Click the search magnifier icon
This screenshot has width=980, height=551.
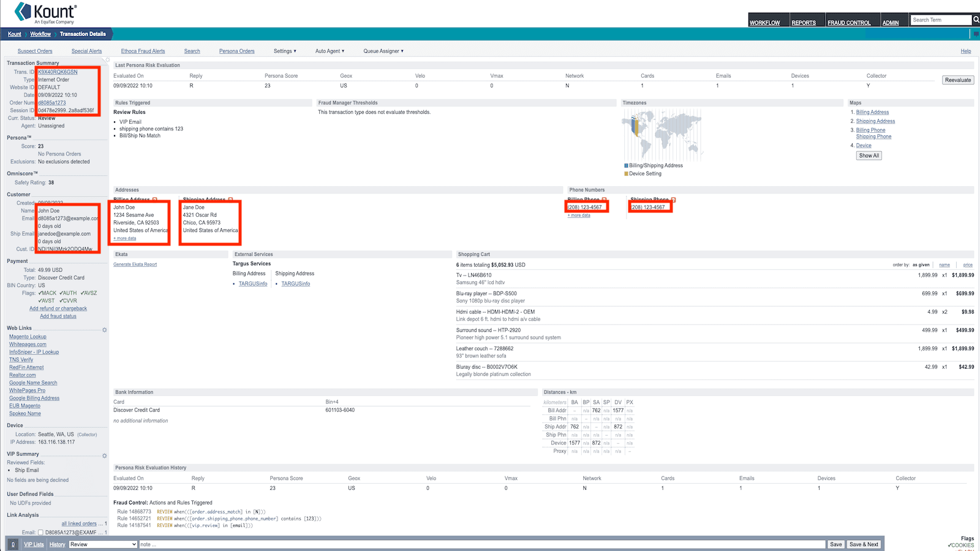click(x=976, y=20)
